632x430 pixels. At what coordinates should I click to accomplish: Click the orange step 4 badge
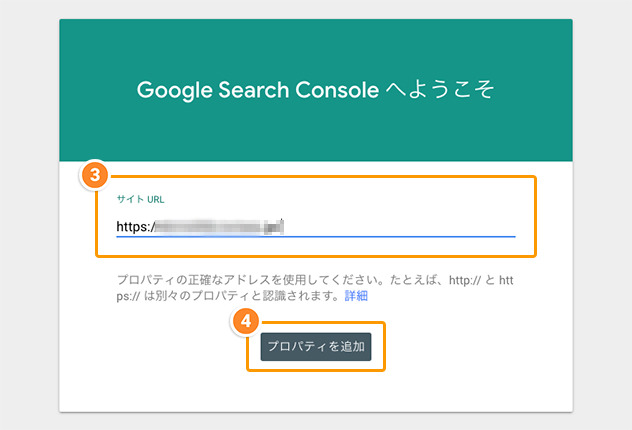(245, 321)
